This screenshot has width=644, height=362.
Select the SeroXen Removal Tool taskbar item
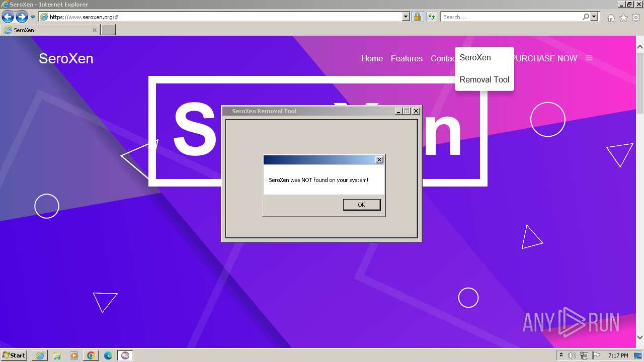point(125,355)
